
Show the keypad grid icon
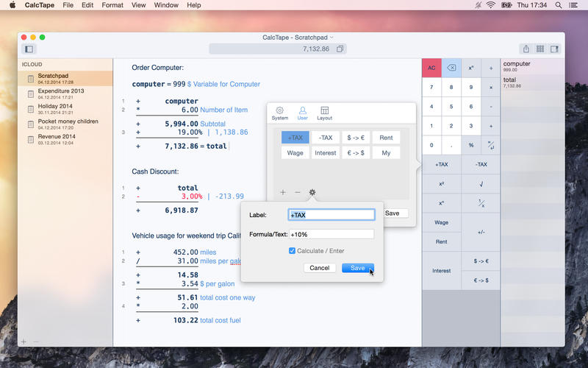click(x=540, y=49)
